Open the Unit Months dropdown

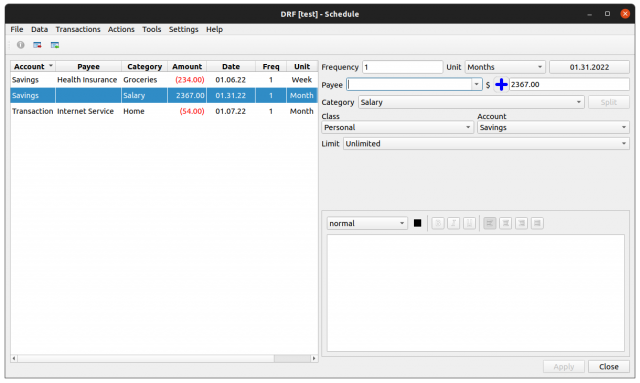pos(505,67)
